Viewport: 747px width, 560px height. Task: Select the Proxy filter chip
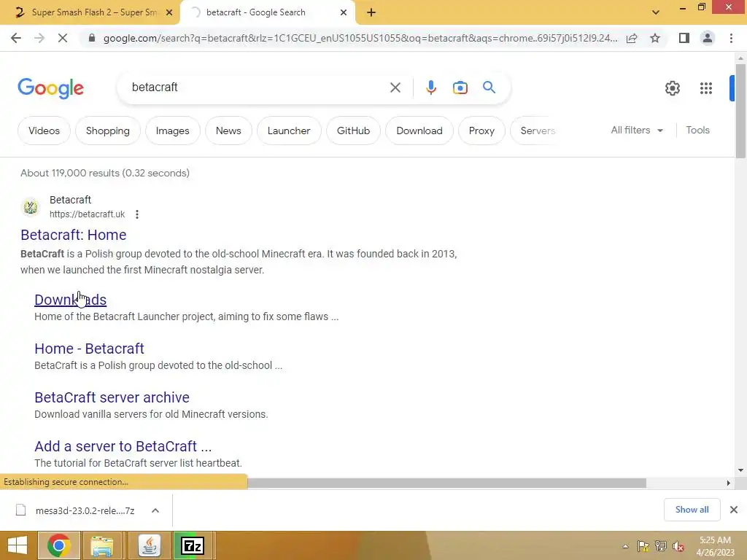481,131
